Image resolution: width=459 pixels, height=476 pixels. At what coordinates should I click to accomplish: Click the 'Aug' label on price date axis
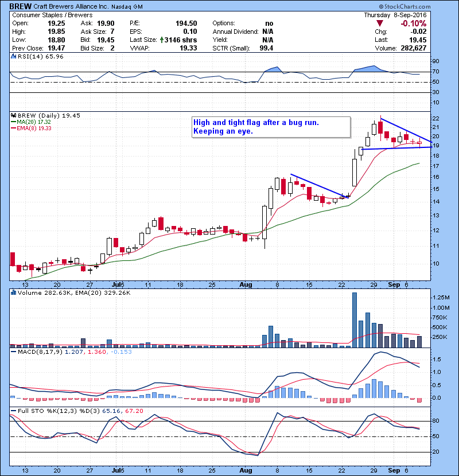pyautogui.click(x=246, y=284)
